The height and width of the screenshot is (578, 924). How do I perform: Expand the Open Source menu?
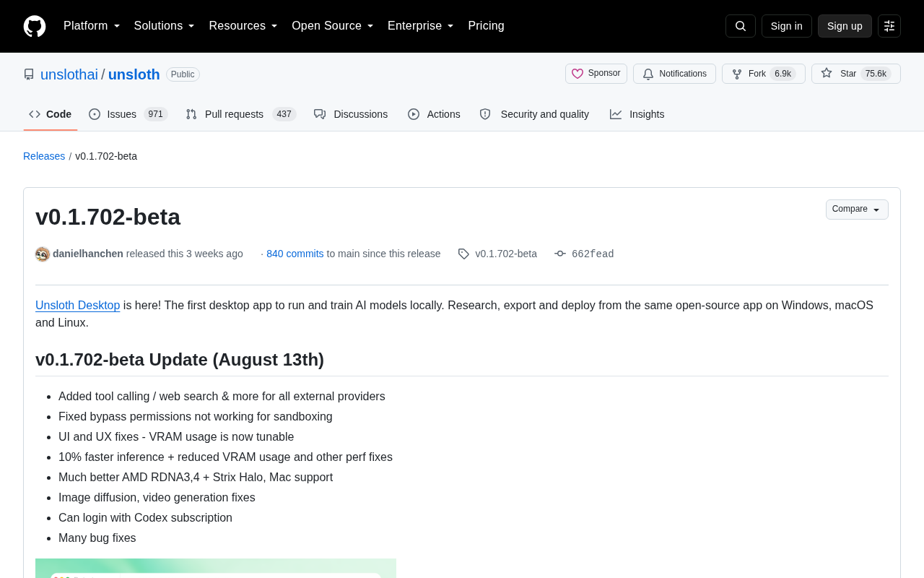[x=333, y=26]
